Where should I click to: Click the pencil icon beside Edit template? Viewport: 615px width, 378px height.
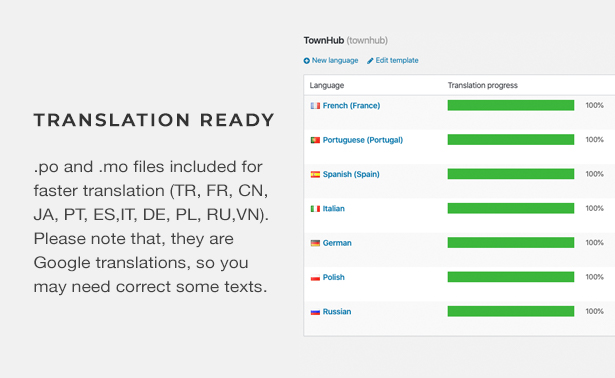click(x=370, y=61)
